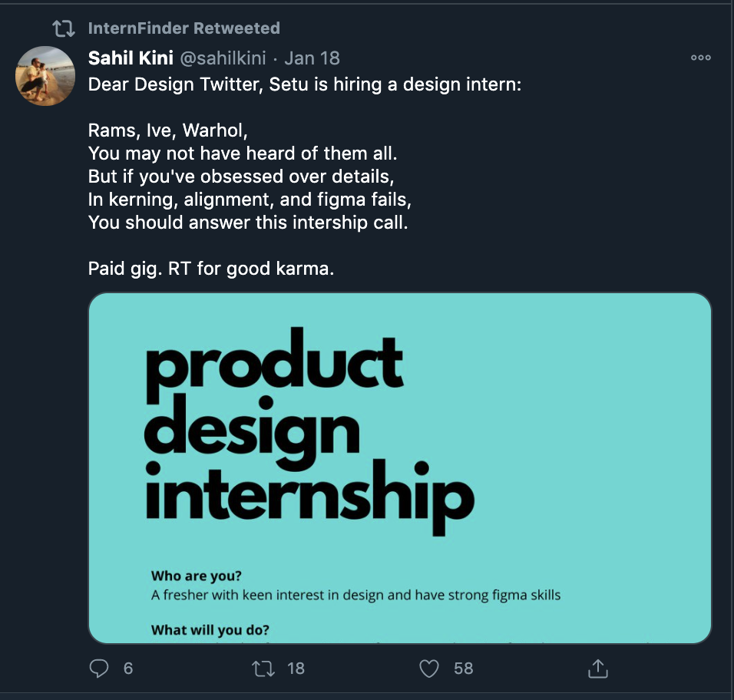Image resolution: width=734 pixels, height=700 pixels.
Task: Click the retweet count of 18
Action: pos(296,669)
